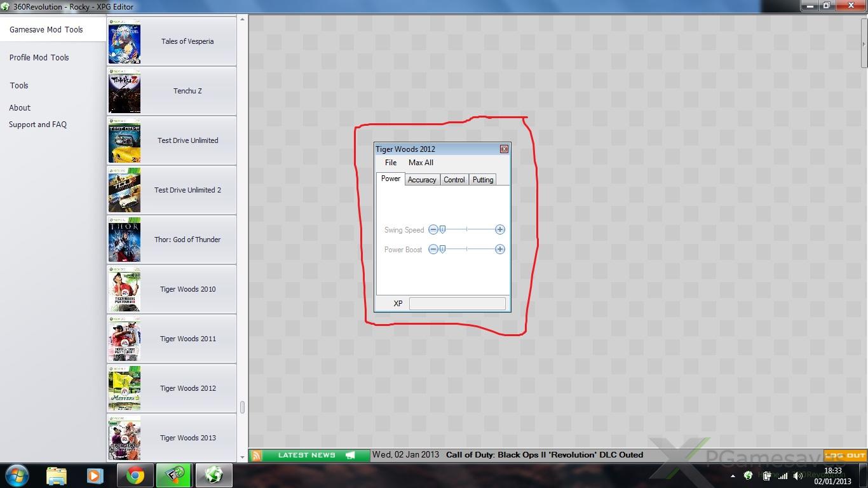868x488 pixels.
Task: Switch to the Accuracy tab
Action: pos(422,180)
